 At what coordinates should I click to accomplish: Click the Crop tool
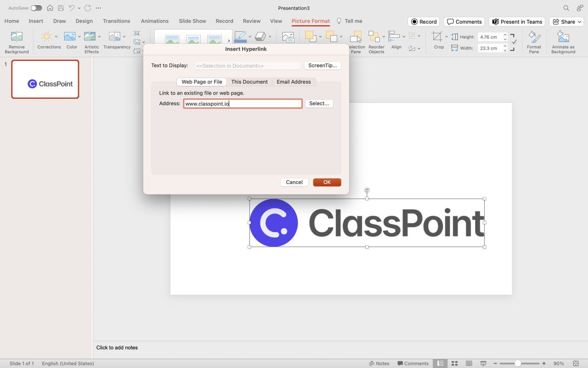pos(438,40)
